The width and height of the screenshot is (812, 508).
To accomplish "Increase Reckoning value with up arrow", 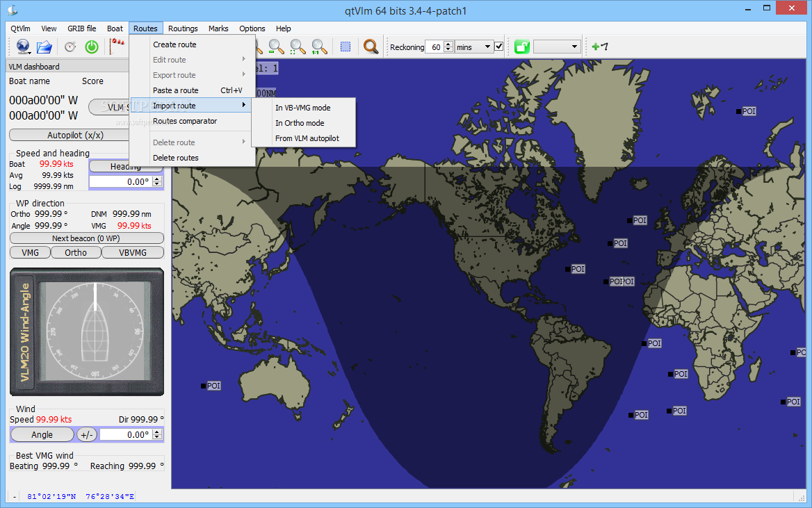I will [x=448, y=44].
